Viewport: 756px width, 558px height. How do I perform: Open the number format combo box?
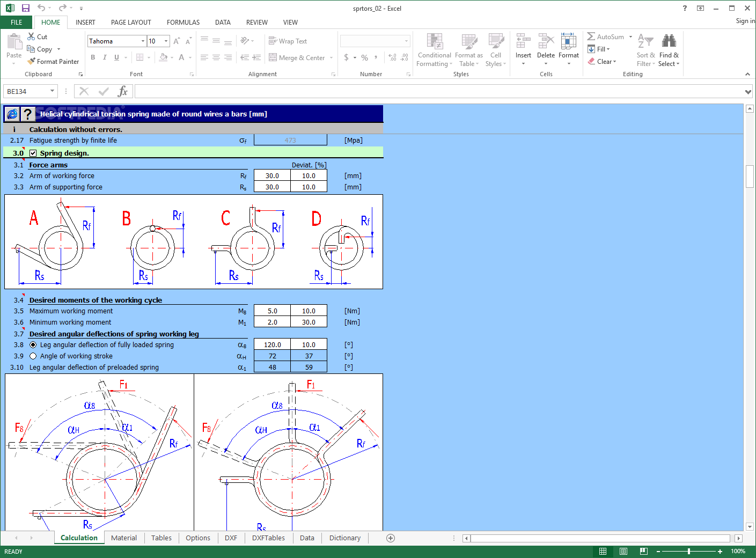[x=375, y=41]
